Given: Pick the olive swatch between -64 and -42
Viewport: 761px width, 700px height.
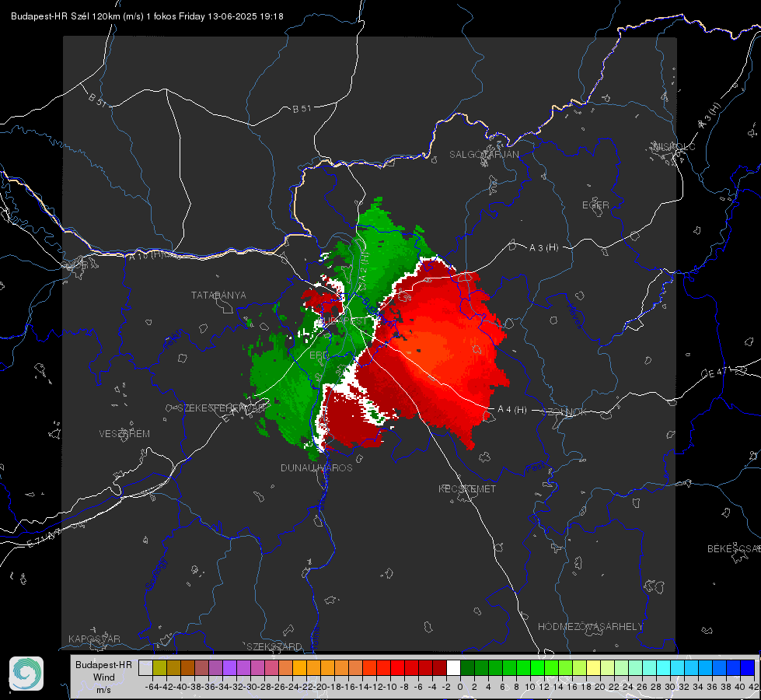Looking at the screenshot, I should (x=159, y=668).
